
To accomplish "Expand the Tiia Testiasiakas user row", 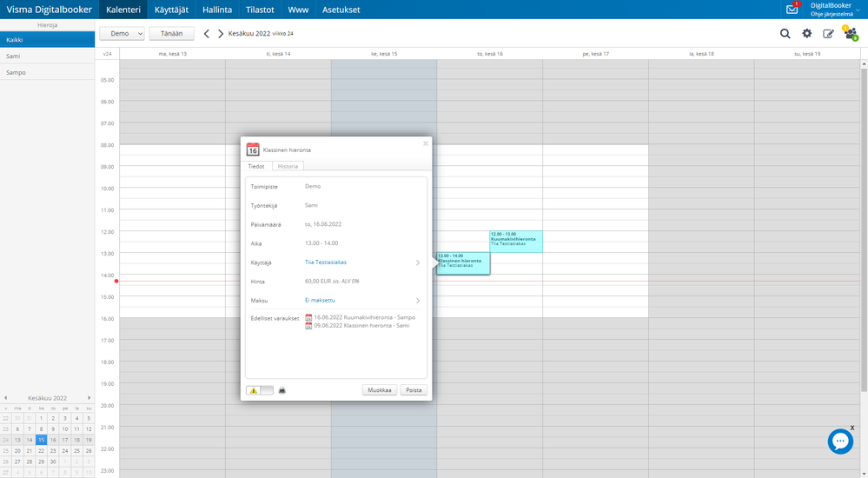I will [x=336, y=262].
